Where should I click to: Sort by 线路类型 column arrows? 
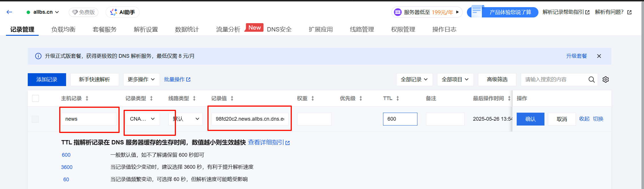194,98
